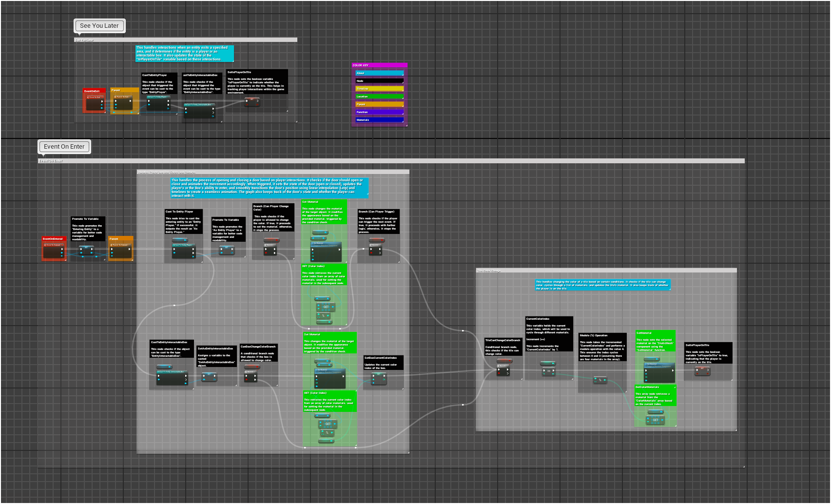The width and height of the screenshot is (831, 504).
Task: Click the black Node swatch in the Color Key
Action: (379, 81)
